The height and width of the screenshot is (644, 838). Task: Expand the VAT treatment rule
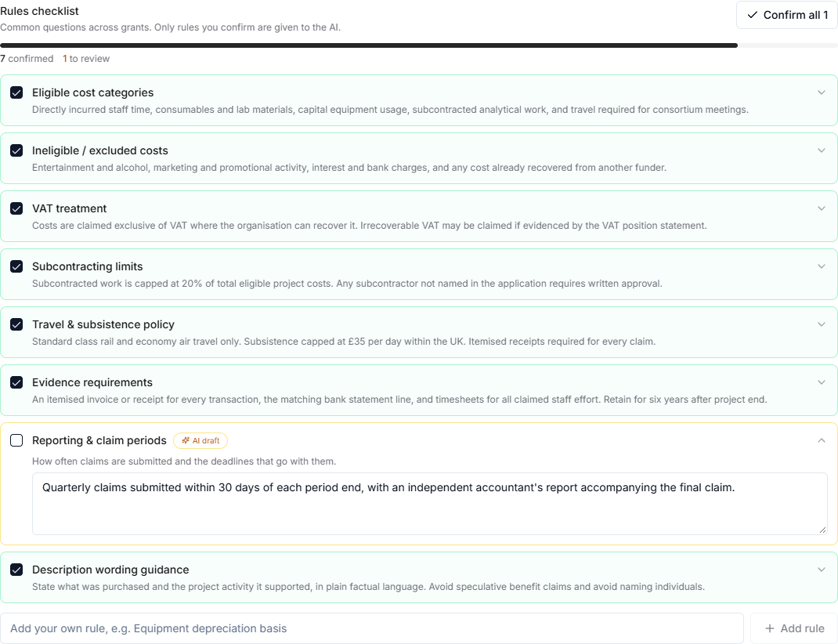click(x=822, y=208)
